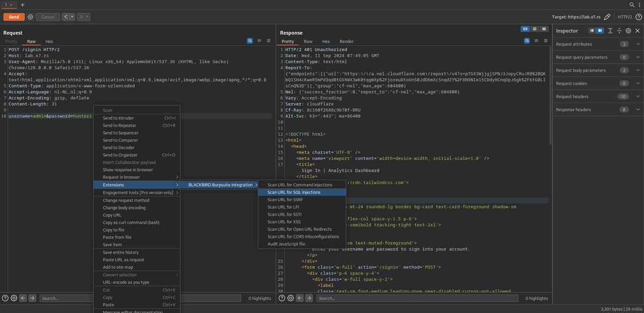
Task: Switch response view to Hex tab
Action: click(x=326, y=41)
